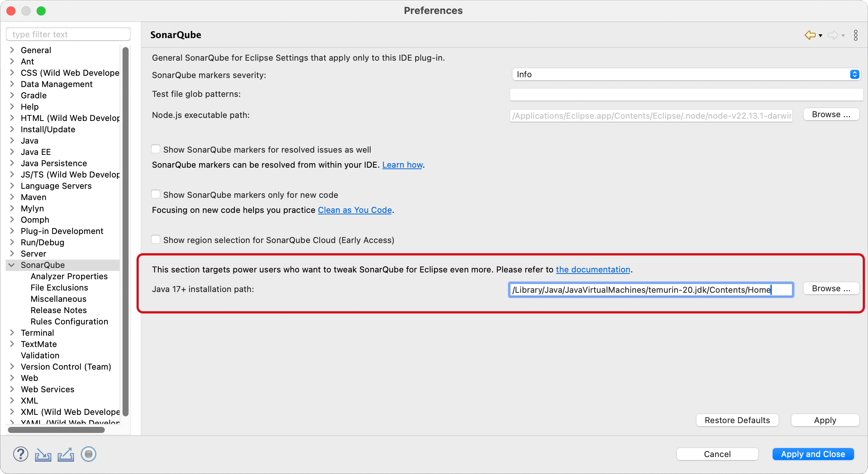
Task: Open the Learn how link
Action: 402,165
